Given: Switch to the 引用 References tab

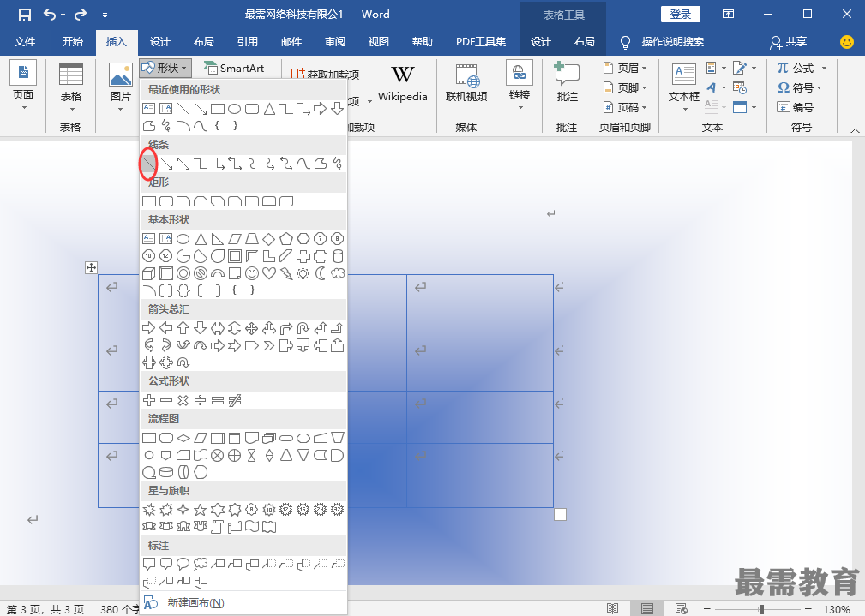Looking at the screenshot, I should (247, 42).
